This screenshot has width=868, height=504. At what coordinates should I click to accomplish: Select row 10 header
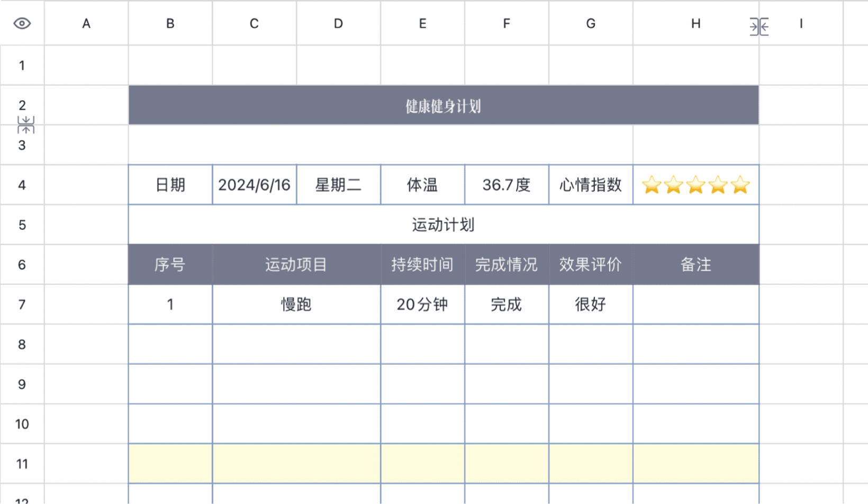point(22,424)
